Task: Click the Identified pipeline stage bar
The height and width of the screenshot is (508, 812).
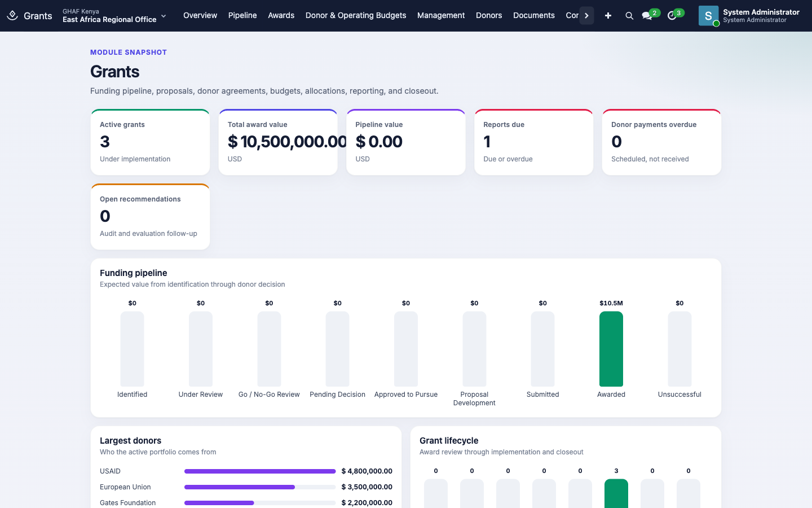Action: point(132,349)
